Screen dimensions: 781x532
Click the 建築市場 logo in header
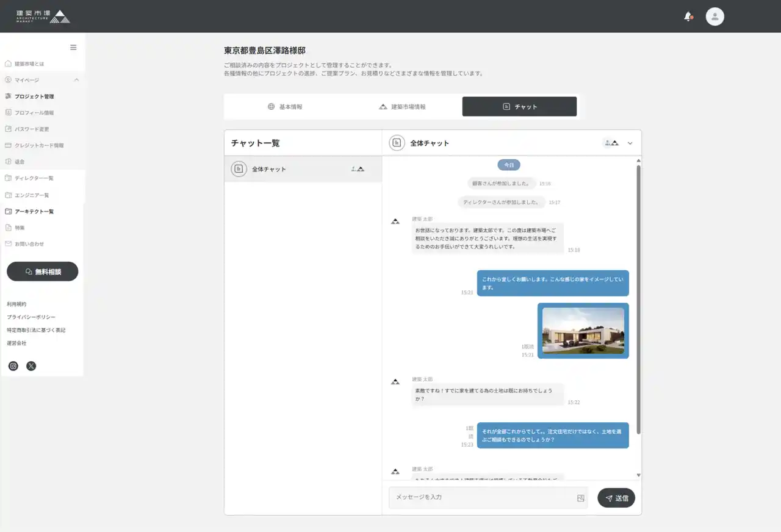click(x=43, y=16)
